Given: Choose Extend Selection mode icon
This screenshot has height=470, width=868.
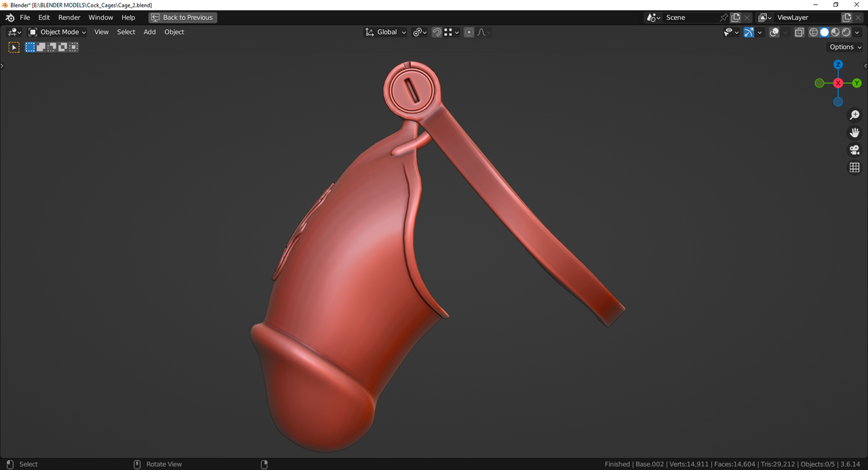Looking at the screenshot, I should pos(41,47).
